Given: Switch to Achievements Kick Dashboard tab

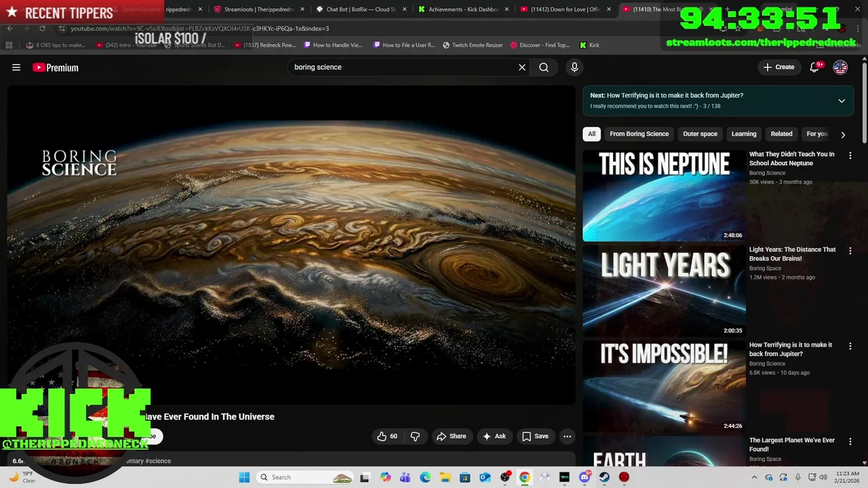Looking at the screenshot, I should [462, 9].
